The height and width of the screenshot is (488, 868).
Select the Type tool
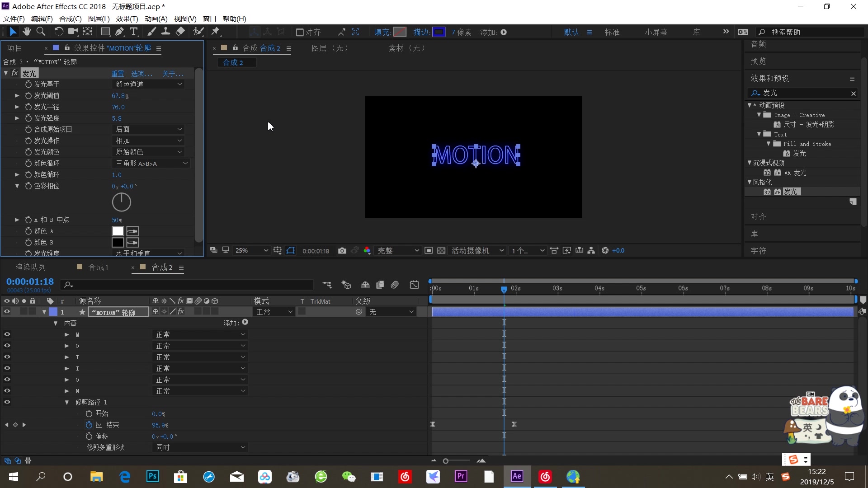134,32
